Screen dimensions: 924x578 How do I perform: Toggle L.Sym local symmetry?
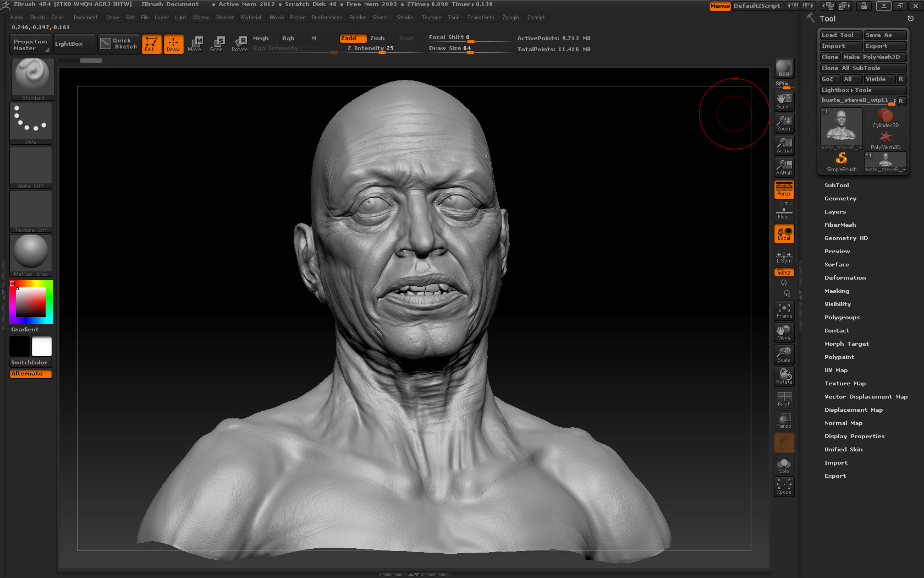coord(784,257)
